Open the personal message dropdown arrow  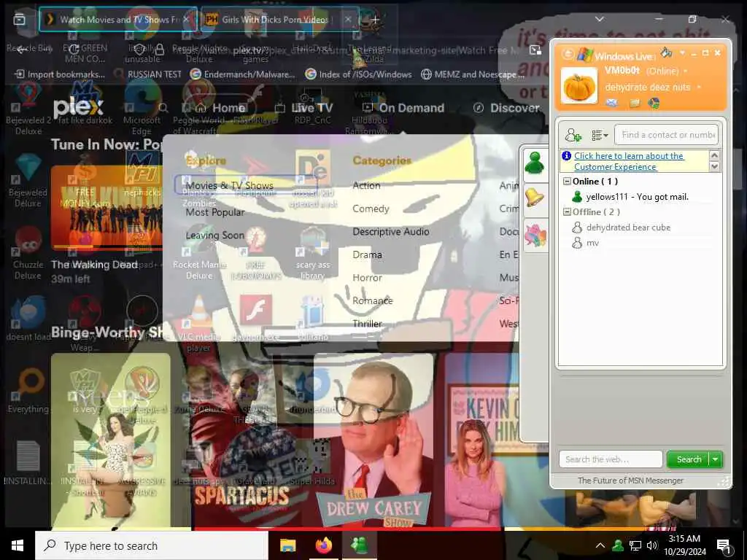[699, 87]
